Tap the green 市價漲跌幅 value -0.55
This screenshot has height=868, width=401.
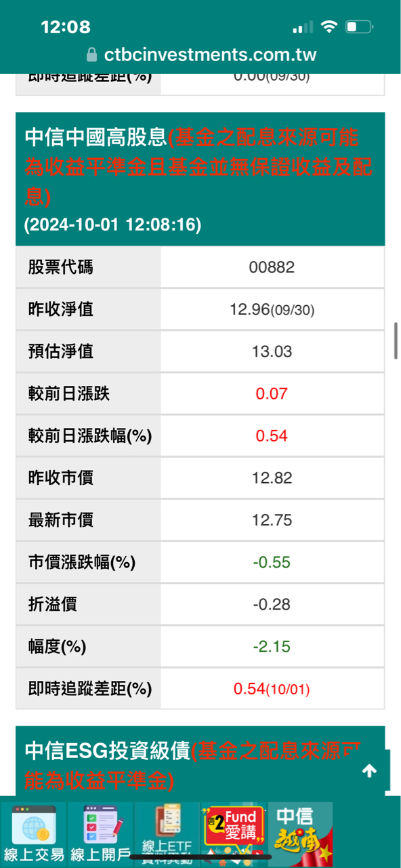point(273,561)
